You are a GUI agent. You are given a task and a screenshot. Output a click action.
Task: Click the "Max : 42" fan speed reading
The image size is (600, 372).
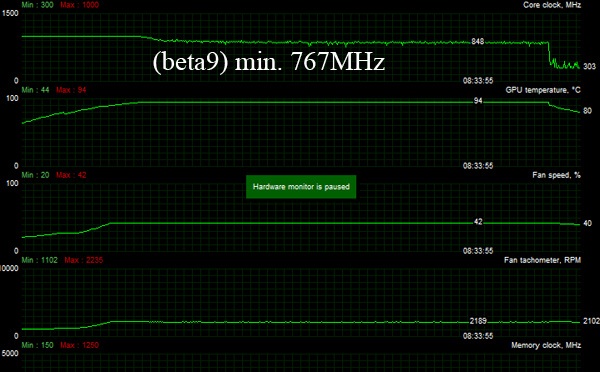71,175
